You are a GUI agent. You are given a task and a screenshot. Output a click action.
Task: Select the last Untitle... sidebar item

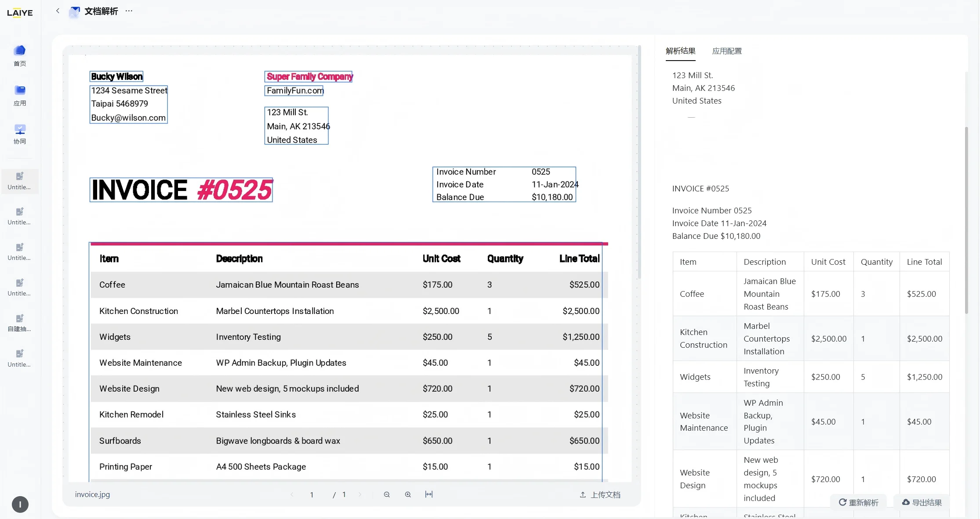click(x=20, y=359)
